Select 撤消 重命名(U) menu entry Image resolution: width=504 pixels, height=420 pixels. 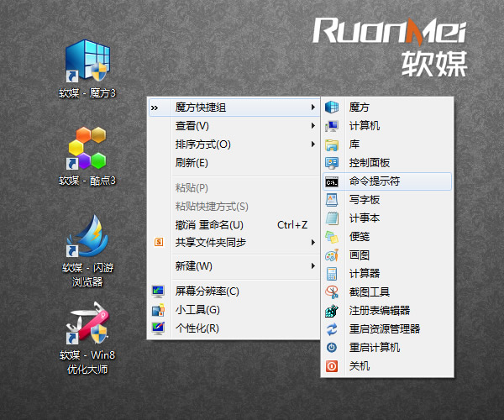click(x=234, y=224)
